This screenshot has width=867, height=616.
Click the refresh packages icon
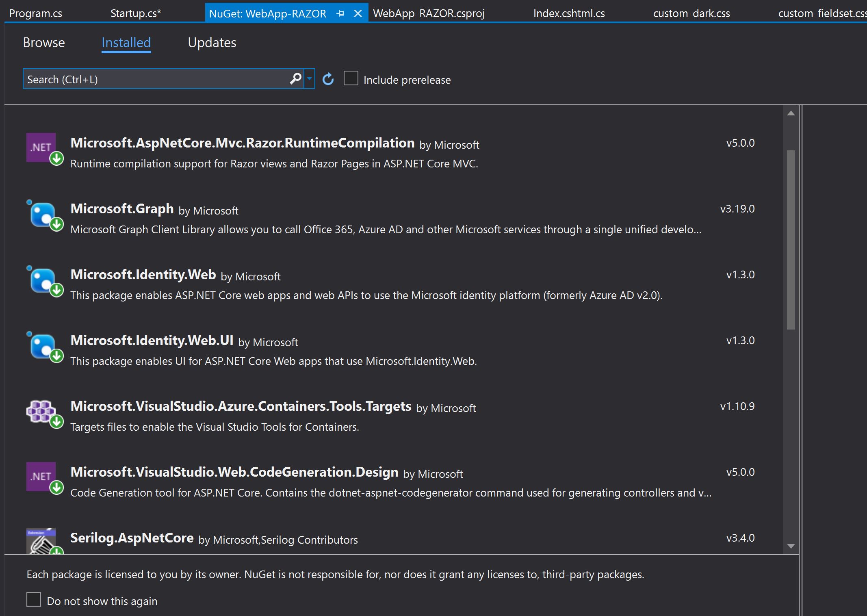pyautogui.click(x=328, y=79)
